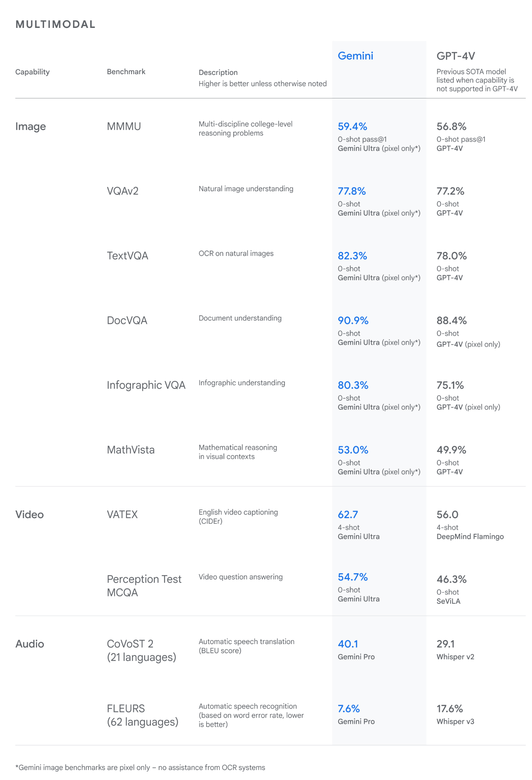Select the MathVista benchmark label
Image resolution: width=532 pixels, height=780 pixels.
(x=131, y=449)
